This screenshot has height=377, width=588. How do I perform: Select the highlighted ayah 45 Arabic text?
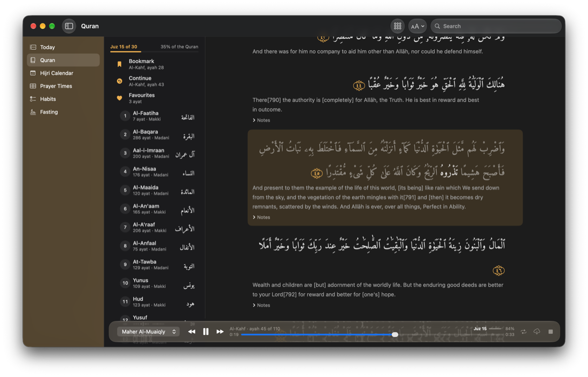click(382, 160)
